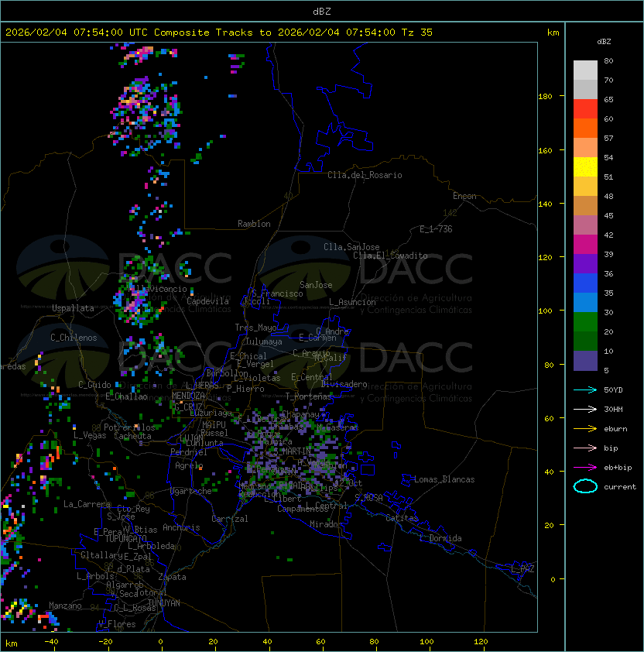Select the magenta swatch between 42 and 39
The image size is (644, 652).
point(585,245)
